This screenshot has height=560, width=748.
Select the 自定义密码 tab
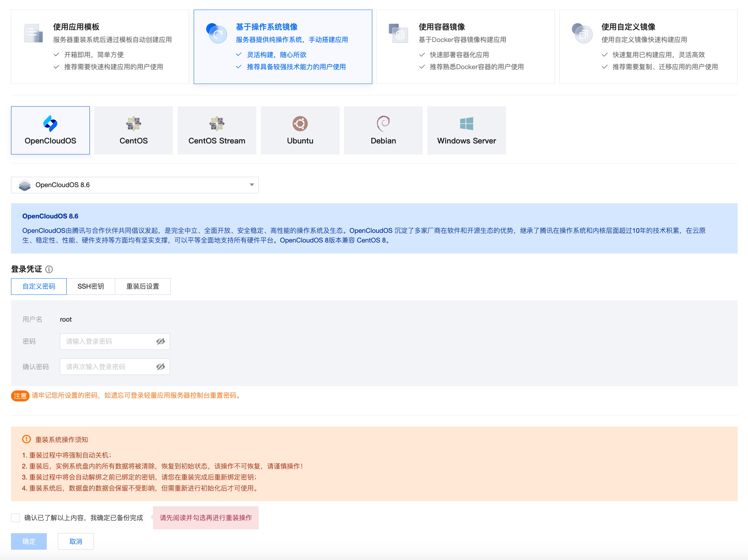pyautogui.click(x=39, y=287)
